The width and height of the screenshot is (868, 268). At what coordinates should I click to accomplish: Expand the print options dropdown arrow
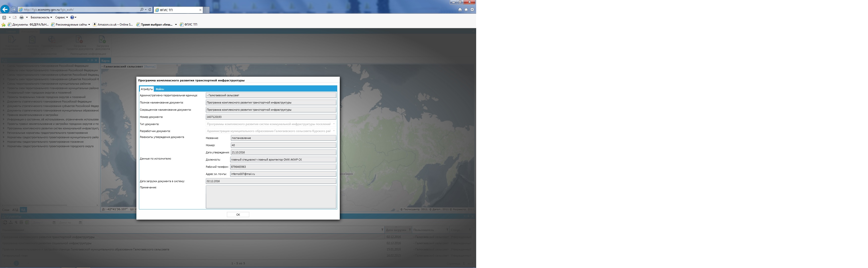point(27,17)
